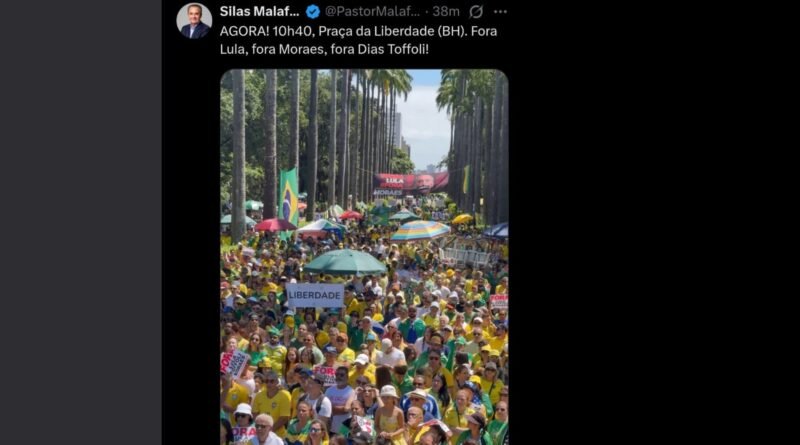Click the white LIBERDADE sign in photo
The image size is (800, 445).
315,295
